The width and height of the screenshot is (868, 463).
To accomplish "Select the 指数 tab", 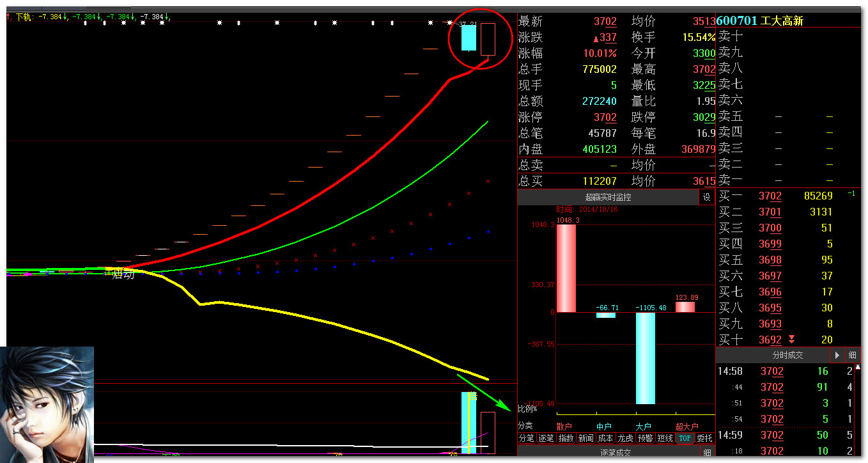I will click(x=566, y=439).
